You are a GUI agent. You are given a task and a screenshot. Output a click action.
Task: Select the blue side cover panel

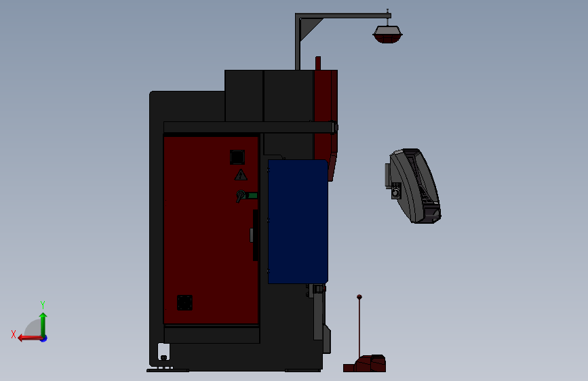298,221
